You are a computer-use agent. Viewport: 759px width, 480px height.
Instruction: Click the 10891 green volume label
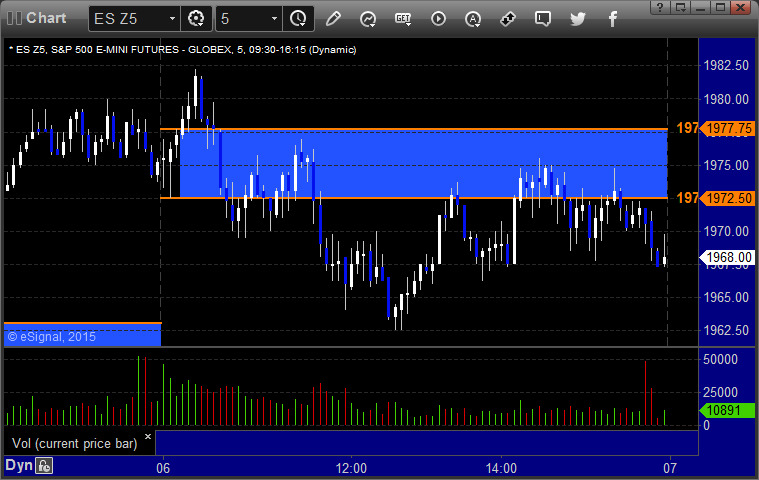[727, 410]
